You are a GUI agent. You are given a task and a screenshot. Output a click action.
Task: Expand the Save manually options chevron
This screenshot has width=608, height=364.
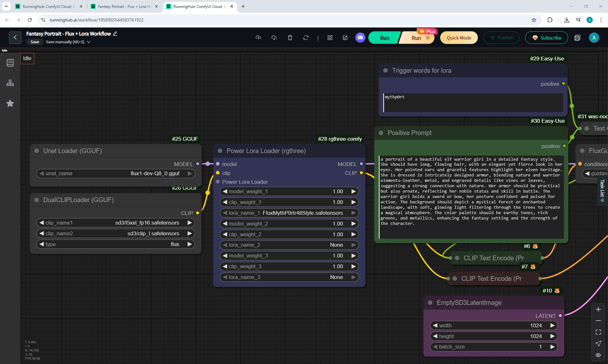pos(89,42)
